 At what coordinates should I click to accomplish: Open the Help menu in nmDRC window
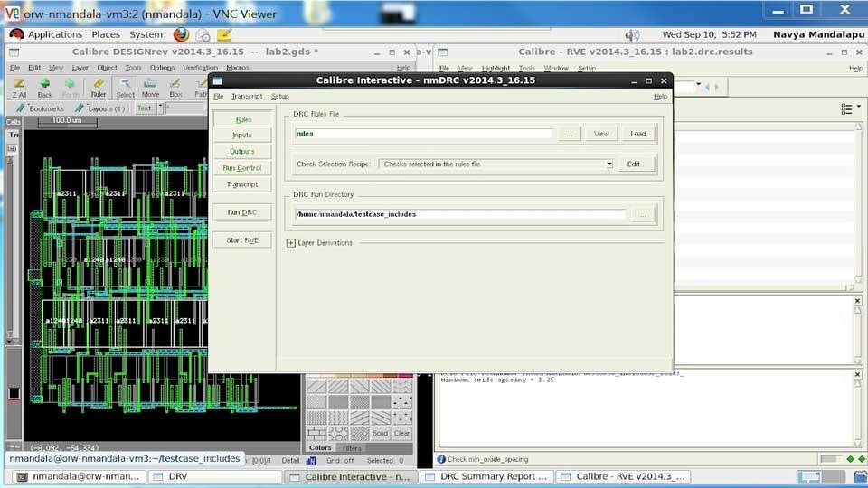click(x=660, y=97)
